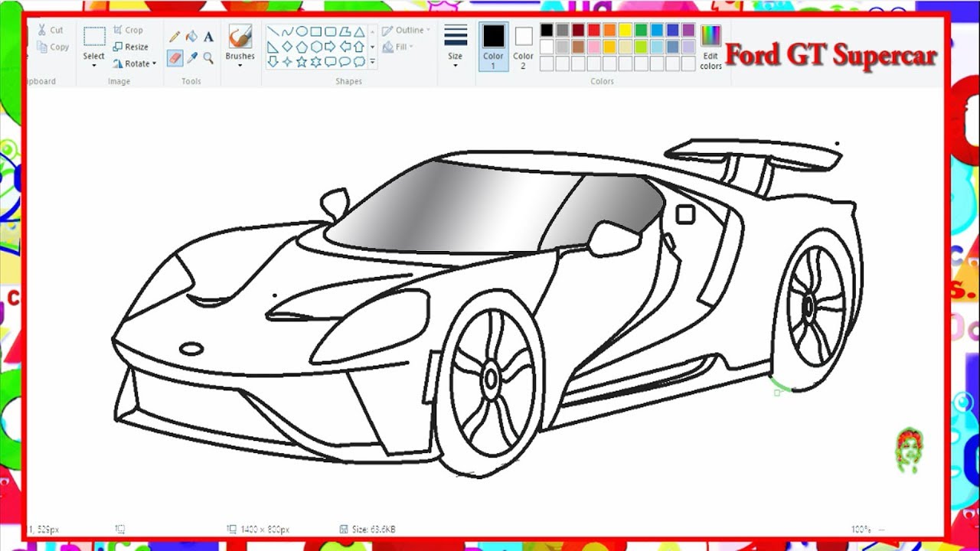Screen dimensions: 980x551
Task: Choose the Oval shape
Action: tap(303, 32)
